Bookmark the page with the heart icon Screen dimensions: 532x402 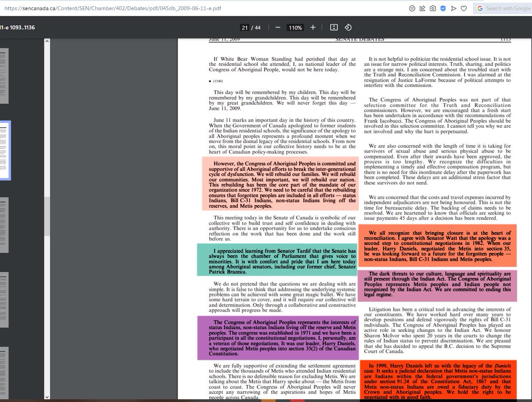pos(464,8)
